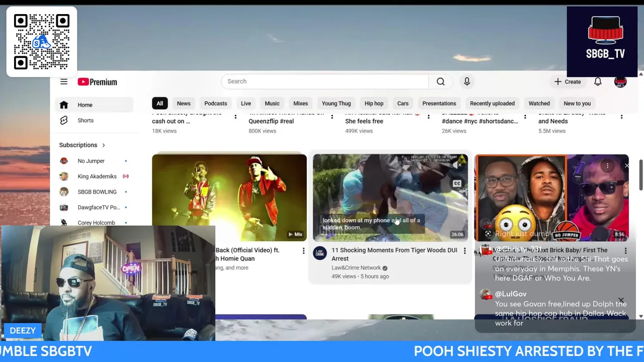Expand the Subscriptions section chevron
Viewport: 644px width, 362px height.
coord(104,145)
